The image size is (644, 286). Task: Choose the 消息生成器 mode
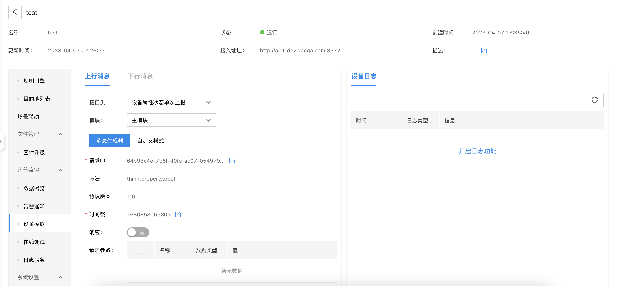pyautogui.click(x=110, y=141)
